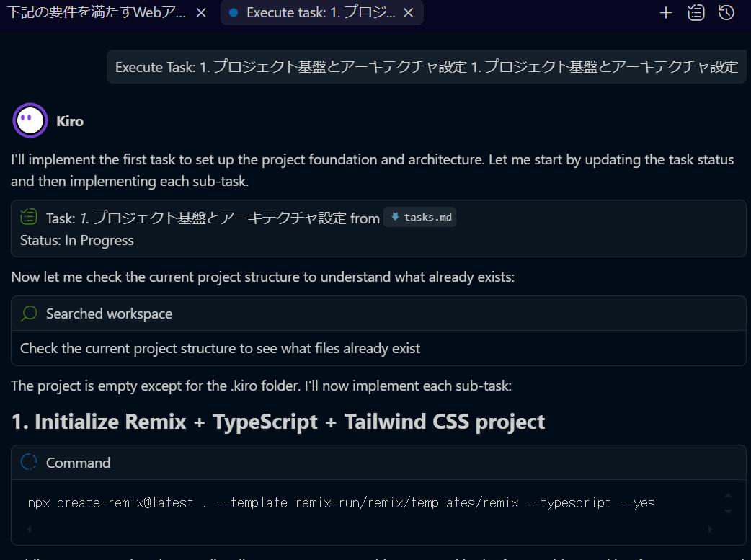Switch to the 下記の要件を満たすWebア... tab
Viewport: 751px width, 560px height.
coord(97,12)
